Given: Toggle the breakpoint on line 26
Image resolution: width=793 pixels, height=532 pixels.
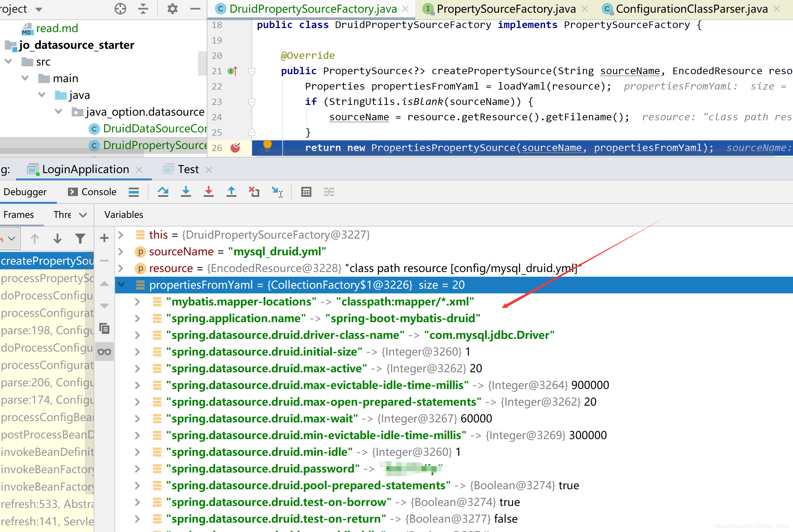Looking at the screenshot, I should pos(235,148).
